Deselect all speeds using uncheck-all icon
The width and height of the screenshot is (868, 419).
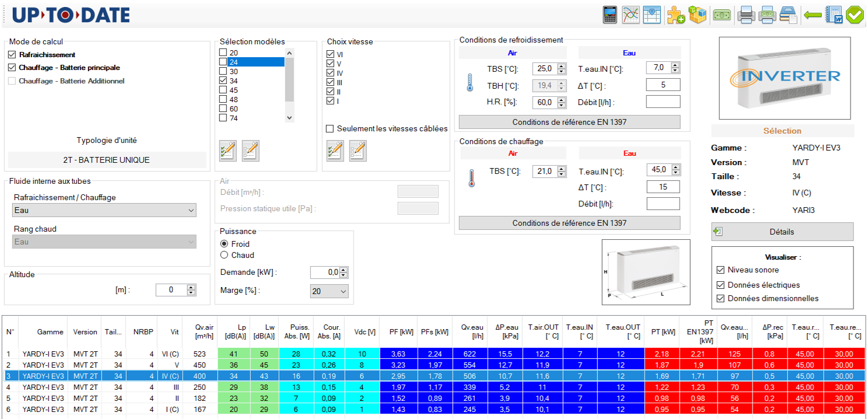point(358,151)
